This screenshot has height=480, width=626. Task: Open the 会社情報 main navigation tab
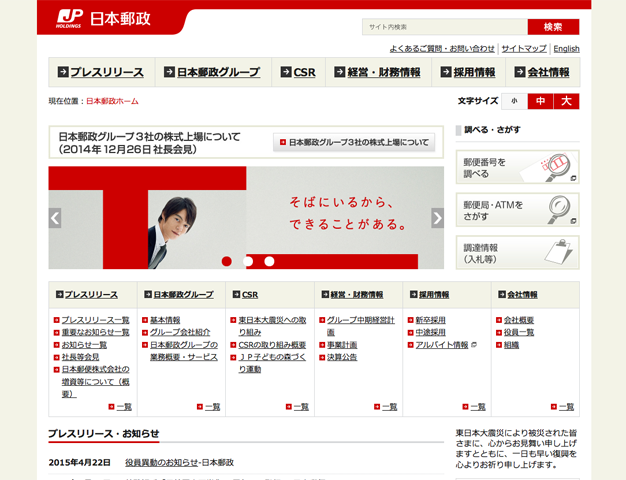pyautogui.click(x=543, y=72)
